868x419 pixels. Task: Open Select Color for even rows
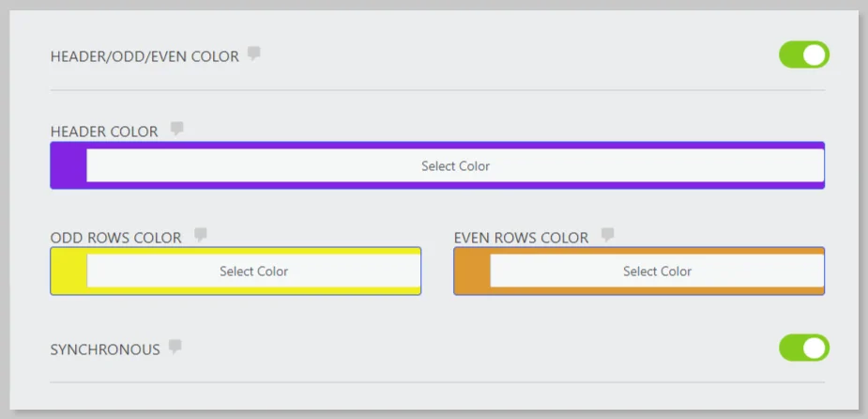(657, 272)
